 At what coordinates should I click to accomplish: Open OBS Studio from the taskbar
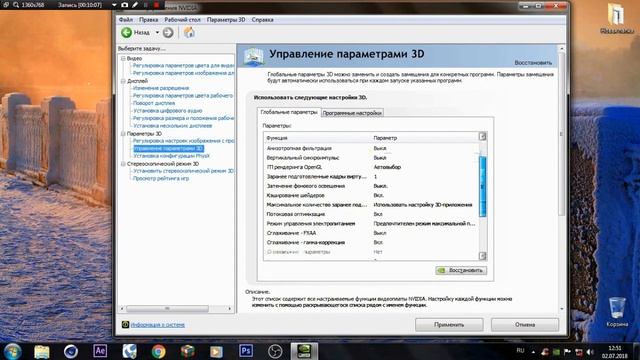pos(275,351)
